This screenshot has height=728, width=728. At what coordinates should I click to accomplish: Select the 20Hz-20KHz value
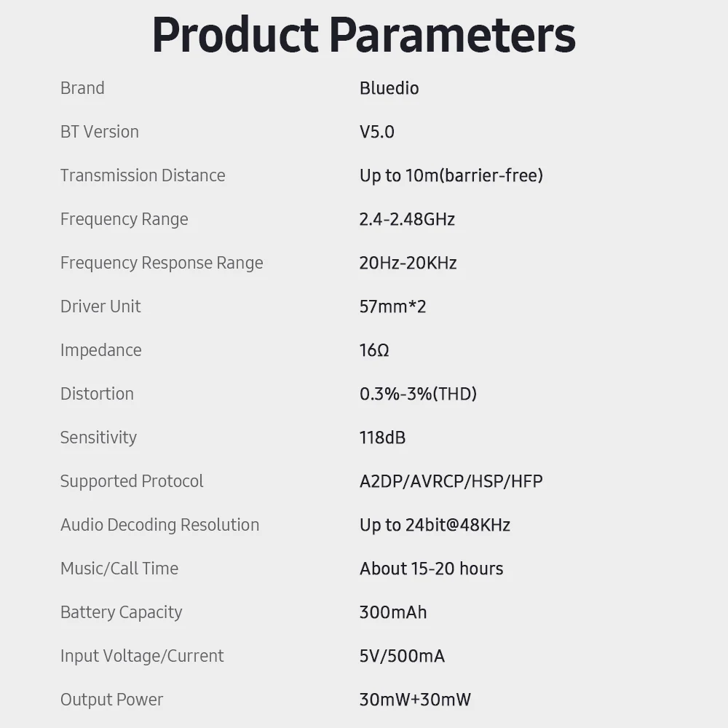408,263
